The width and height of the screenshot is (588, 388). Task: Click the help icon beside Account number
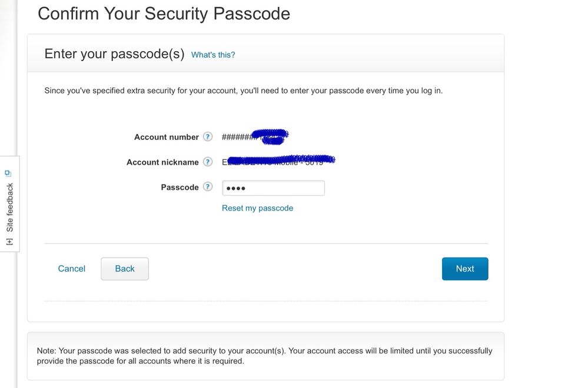pyautogui.click(x=208, y=137)
